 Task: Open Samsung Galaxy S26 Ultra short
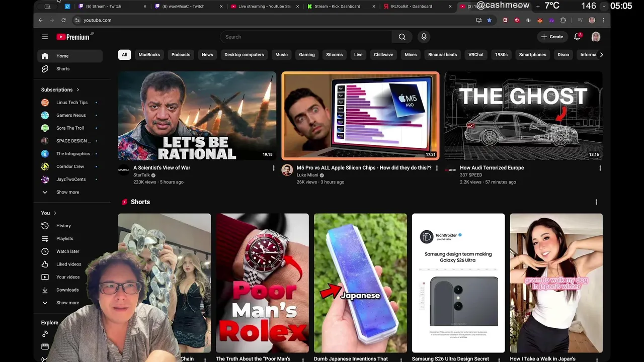458,283
